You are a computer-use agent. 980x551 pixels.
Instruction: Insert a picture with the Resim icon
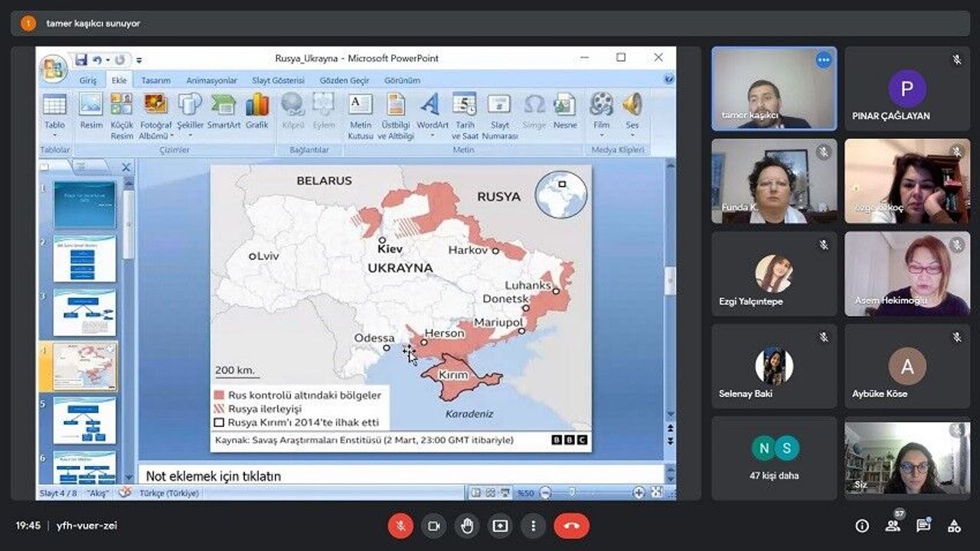[91, 111]
